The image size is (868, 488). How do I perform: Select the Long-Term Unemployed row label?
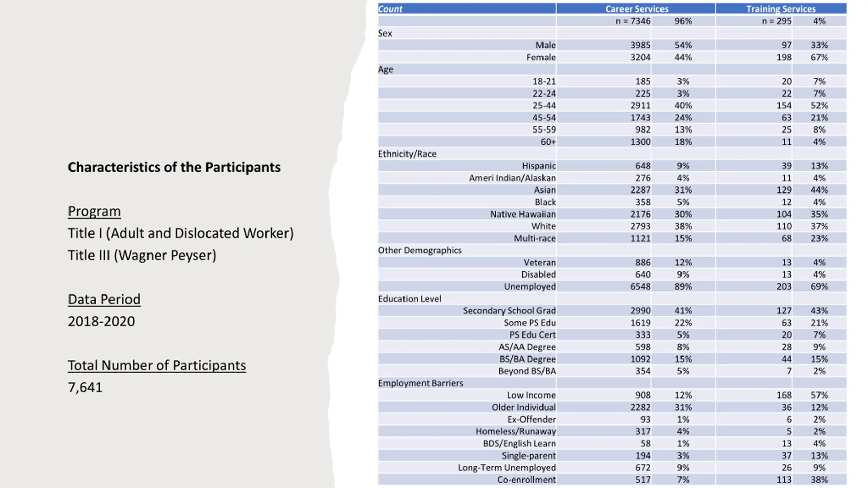[507, 468]
